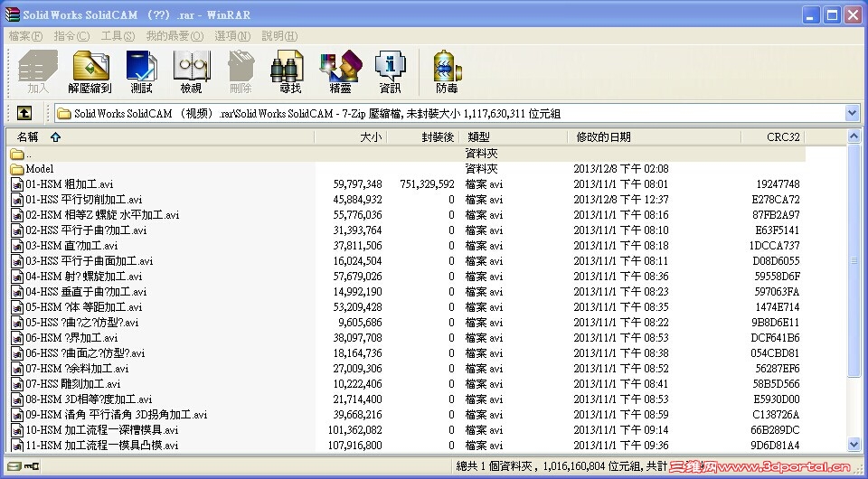The image size is (868, 479).
Task: Sort by 修改的日期 column header
Action: click(655, 137)
